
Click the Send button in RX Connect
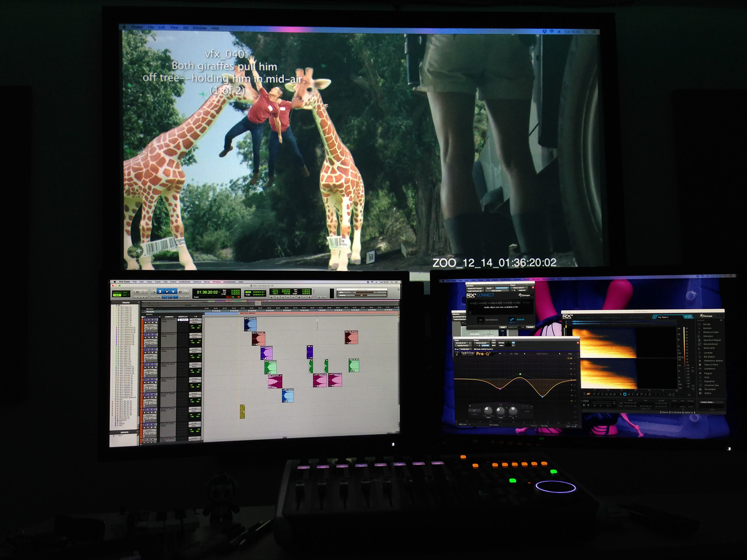(503, 327)
